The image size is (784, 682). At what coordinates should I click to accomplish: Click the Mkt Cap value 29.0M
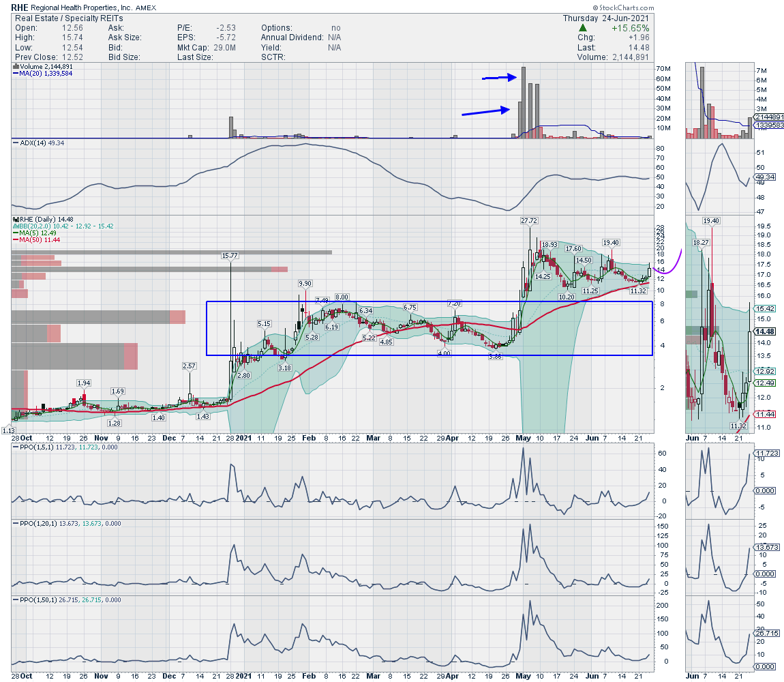point(224,48)
